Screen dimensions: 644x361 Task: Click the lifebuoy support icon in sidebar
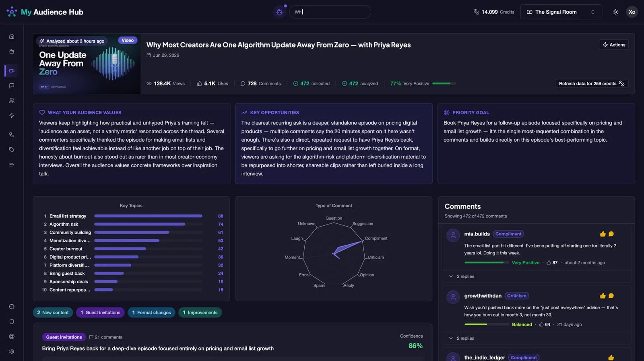click(12, 336)
